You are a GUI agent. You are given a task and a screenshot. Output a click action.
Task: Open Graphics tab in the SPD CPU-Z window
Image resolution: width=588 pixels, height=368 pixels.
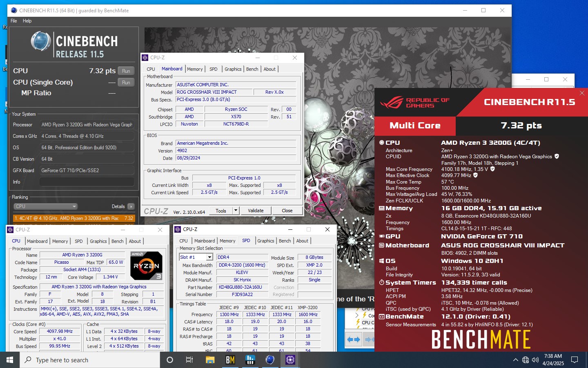pyautogui.click(x=266, y=241)
